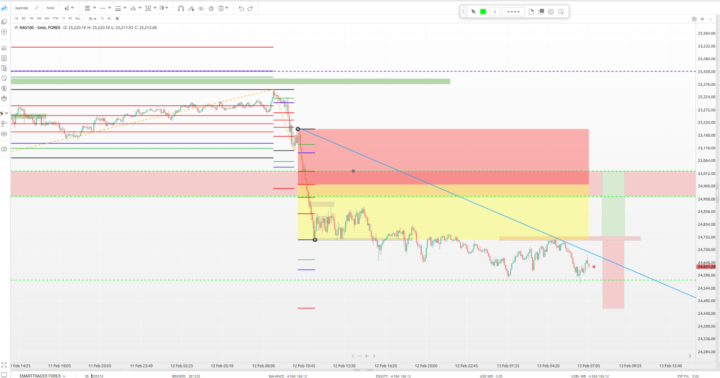Click the order ticket icon in left sidebar
The image size is (720, 378).
4,124
